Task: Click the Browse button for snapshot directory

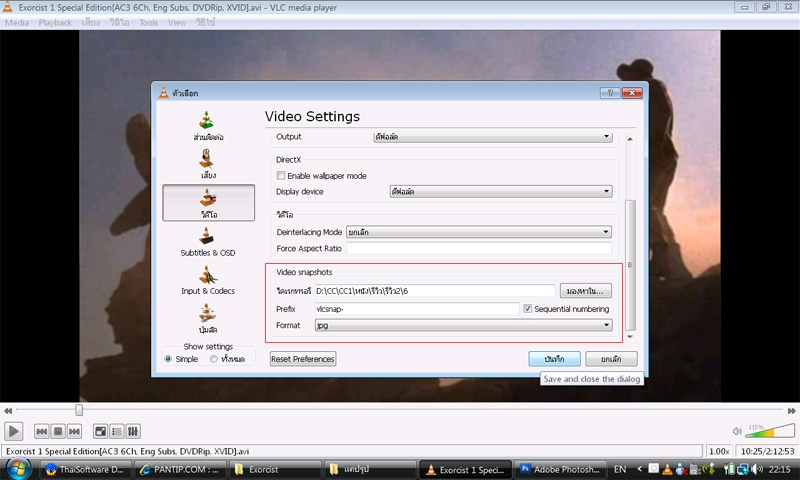Action: (585, 291)
